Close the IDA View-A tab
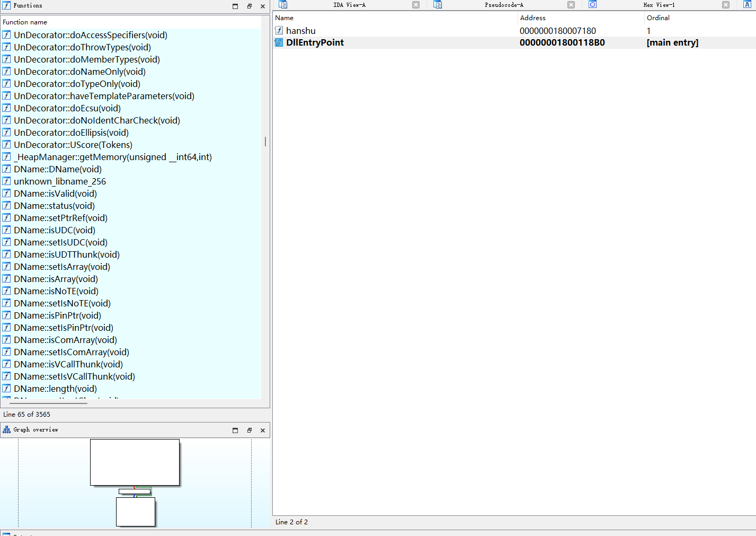This screenshot has width=756, height=536. (x=416, y=5)
